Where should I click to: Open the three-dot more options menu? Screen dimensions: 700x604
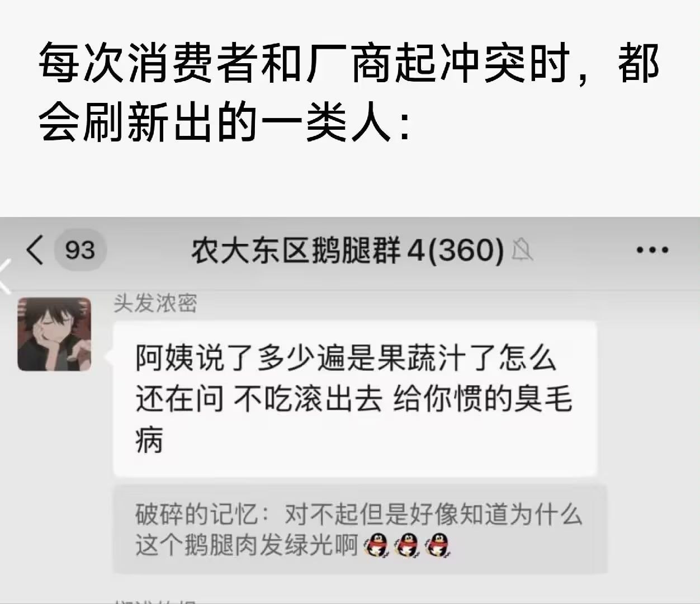tap(652, 249)
